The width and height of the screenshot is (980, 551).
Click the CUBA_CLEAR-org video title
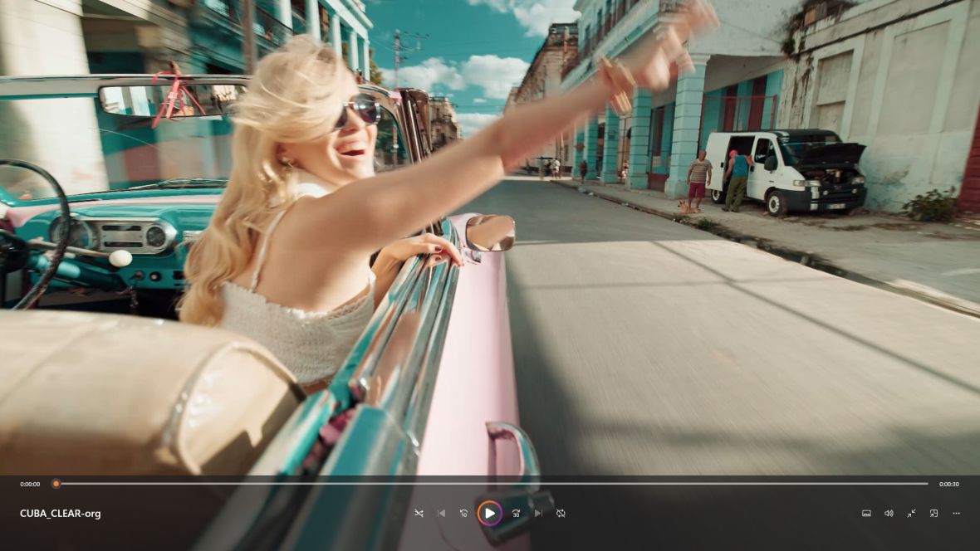point(61,514)
